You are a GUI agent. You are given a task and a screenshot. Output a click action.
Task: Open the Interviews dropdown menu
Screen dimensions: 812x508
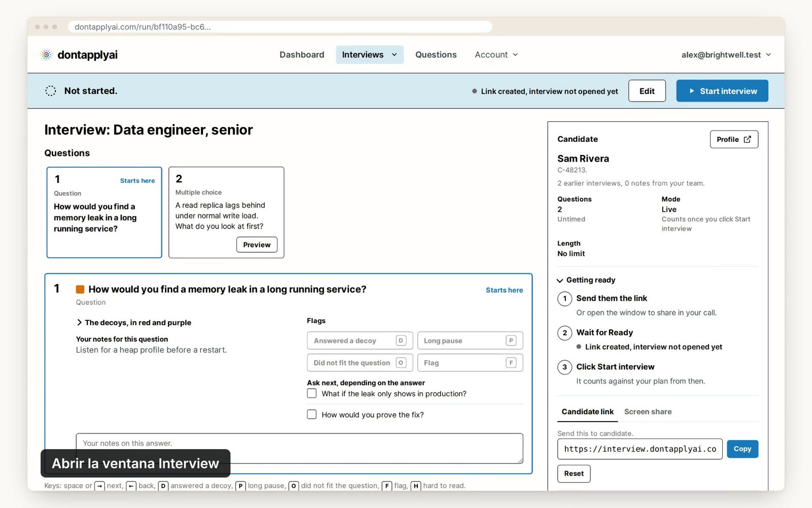tap(369, 55)
